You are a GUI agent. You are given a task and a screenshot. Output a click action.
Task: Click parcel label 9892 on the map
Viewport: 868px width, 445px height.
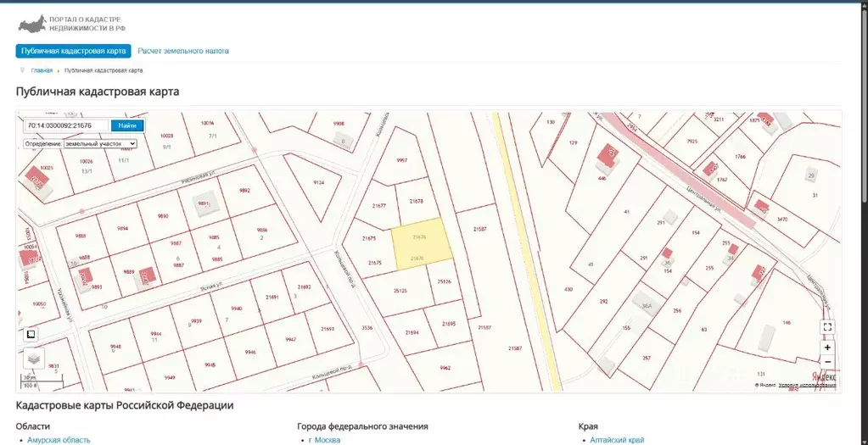(x=244, y=190)
